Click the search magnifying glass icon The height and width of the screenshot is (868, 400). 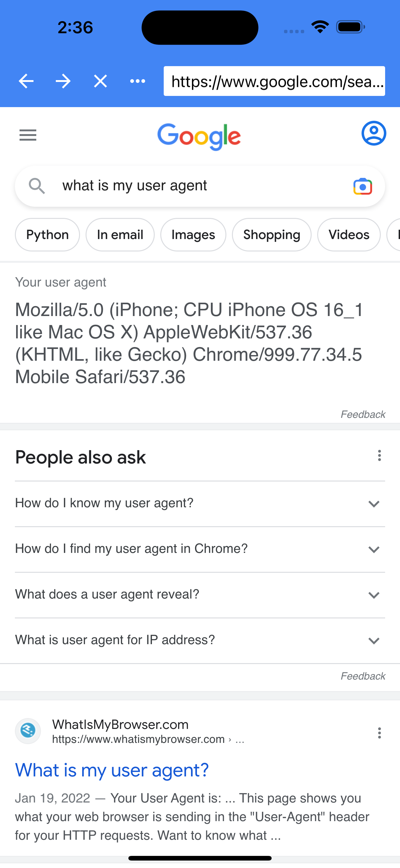point(37,186)
